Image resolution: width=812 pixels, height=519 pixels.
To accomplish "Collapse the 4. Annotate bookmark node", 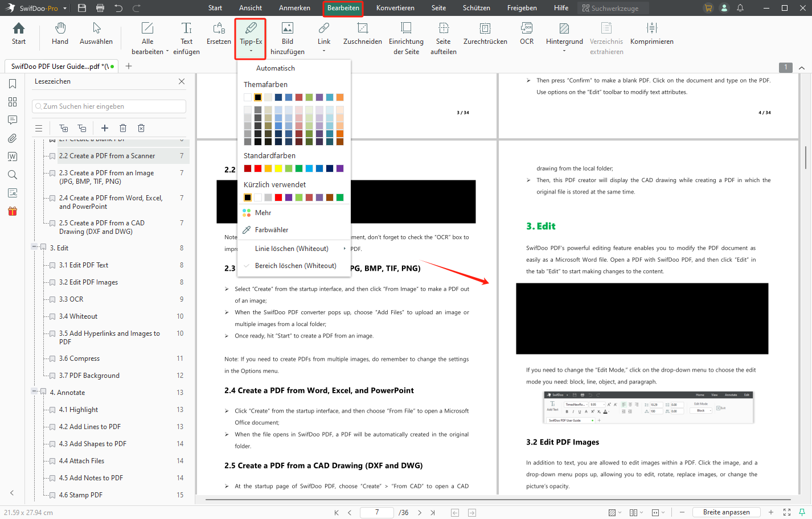I will (x=34, y=392).
